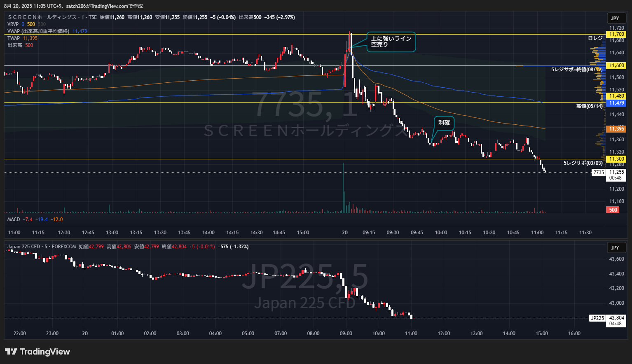Click the red 500 volume tag on price axis
The height and width of the screenshot is (364, 632).
tap(613, 210)
